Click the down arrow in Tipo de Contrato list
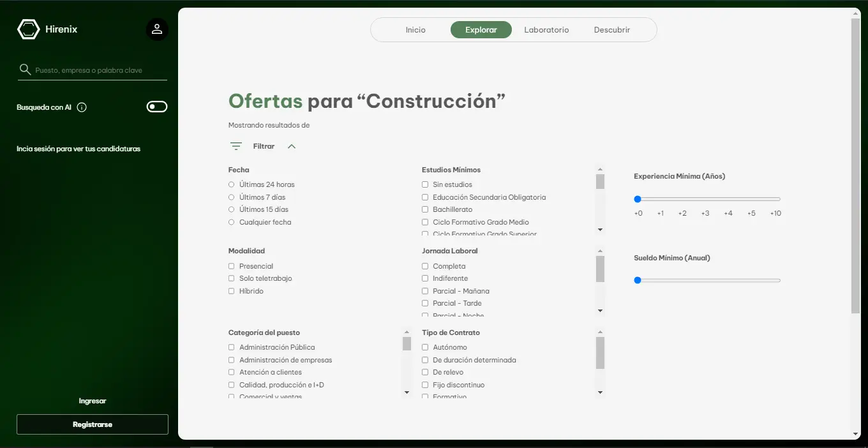 [600, 392]
